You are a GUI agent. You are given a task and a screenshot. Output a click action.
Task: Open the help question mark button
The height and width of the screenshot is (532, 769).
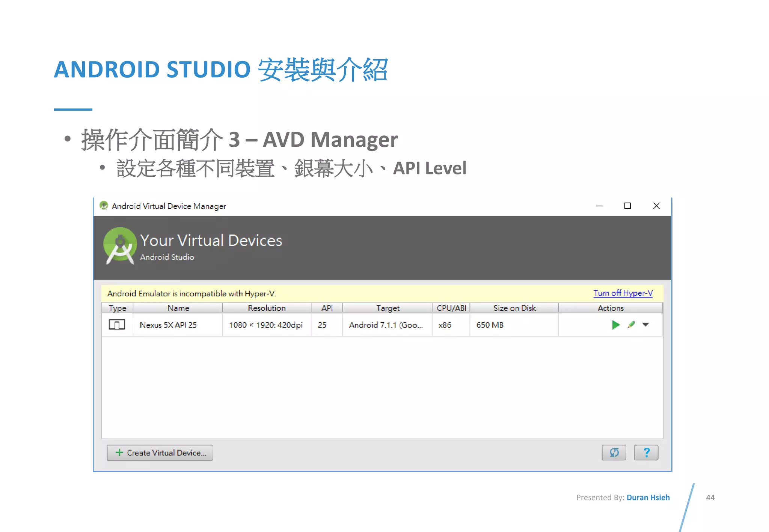pyautogui.click(x=646, y=452)
